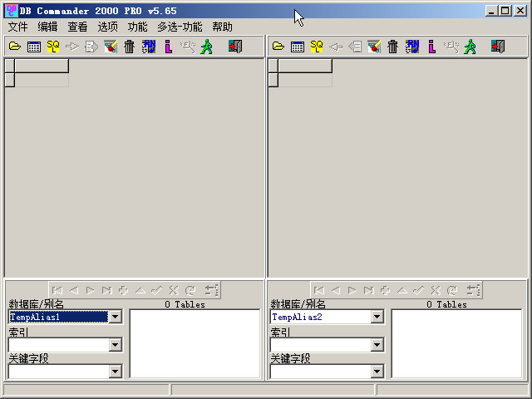Click next-record navigator button in left panel
This screenshot has width=532, height=399.
(x=91, y=290)
